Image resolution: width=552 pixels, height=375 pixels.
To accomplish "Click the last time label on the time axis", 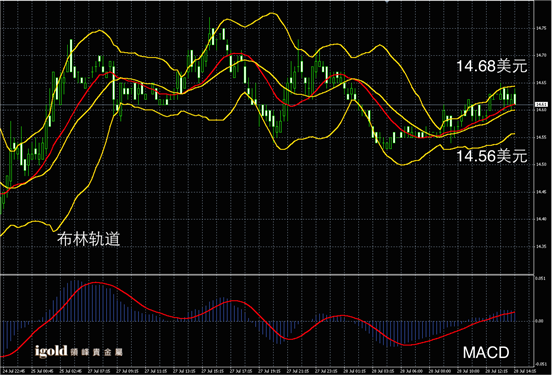I will (x=525, y=371).
